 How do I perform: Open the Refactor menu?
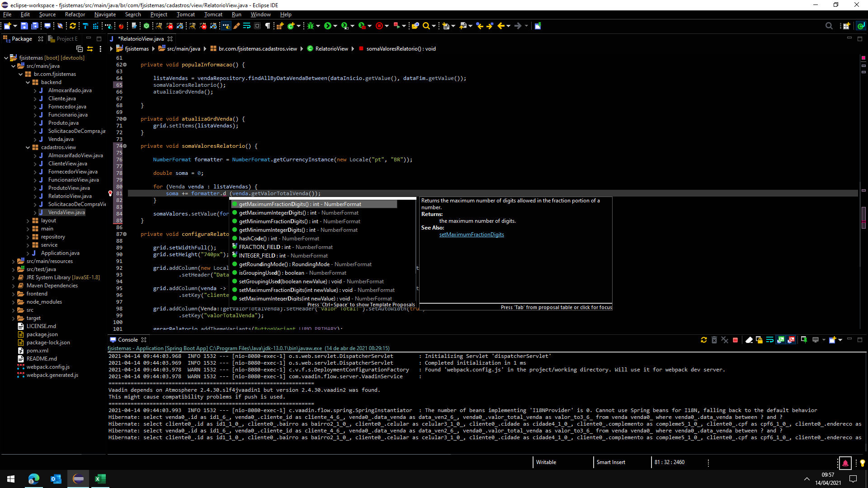(x=75, y=14)
